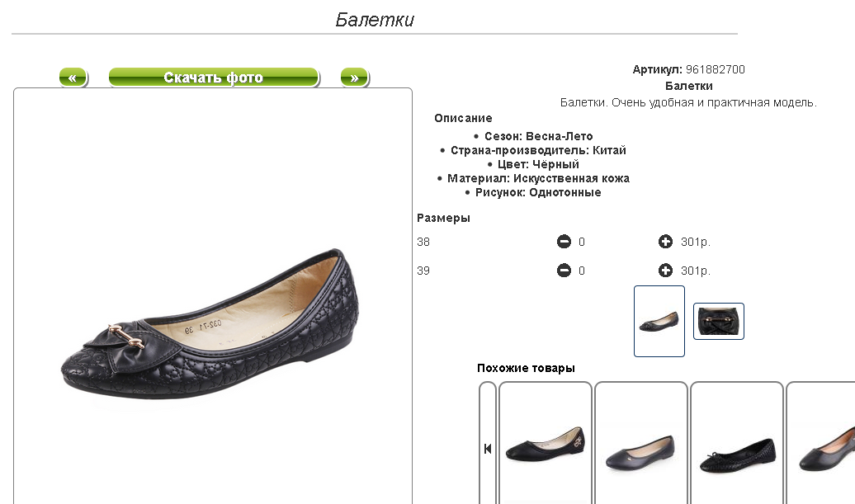This screenshot has width=855, height=504.
Task: Open first similar product with gold emblem
Action: tap(546, 444)
